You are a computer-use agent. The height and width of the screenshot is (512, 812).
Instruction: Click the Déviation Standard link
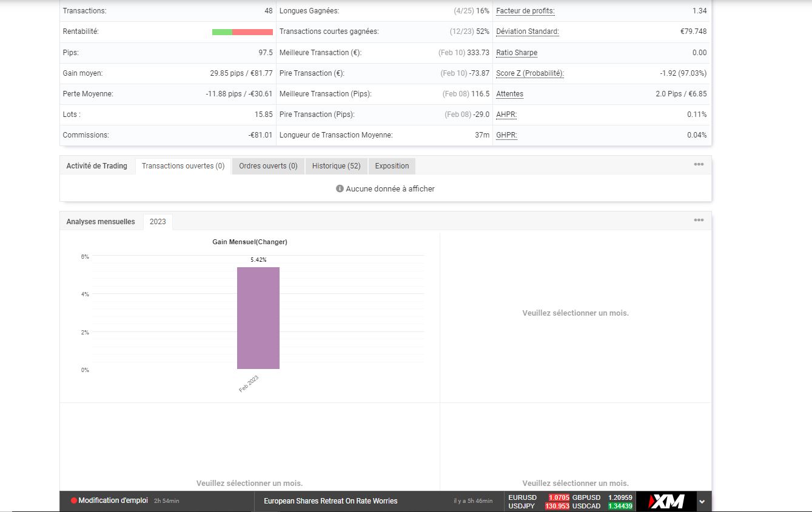(528, 32)
